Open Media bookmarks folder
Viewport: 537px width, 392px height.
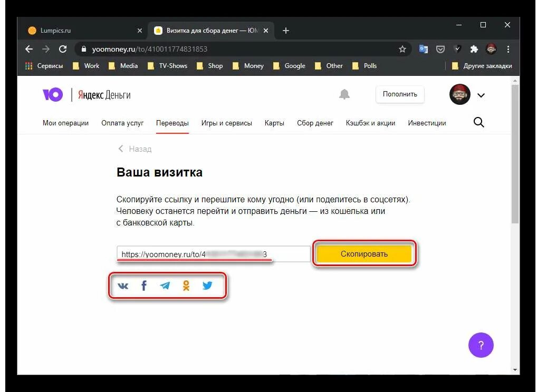[123, 66]
